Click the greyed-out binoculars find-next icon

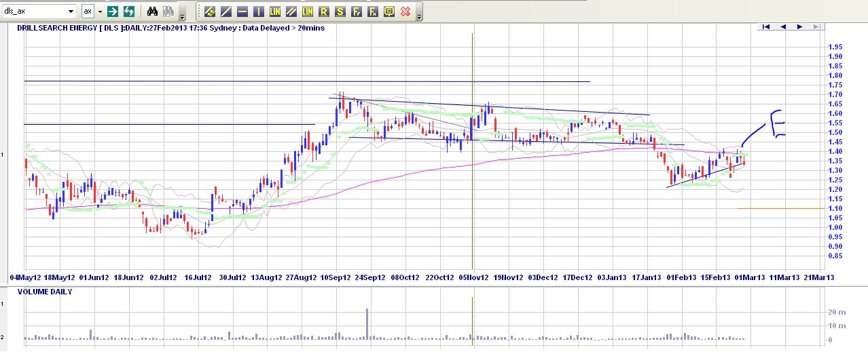(168, 12)
